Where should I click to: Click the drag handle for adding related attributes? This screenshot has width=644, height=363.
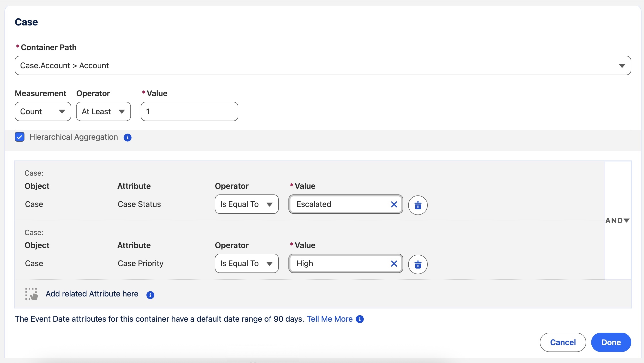click(x=31, y=294)
